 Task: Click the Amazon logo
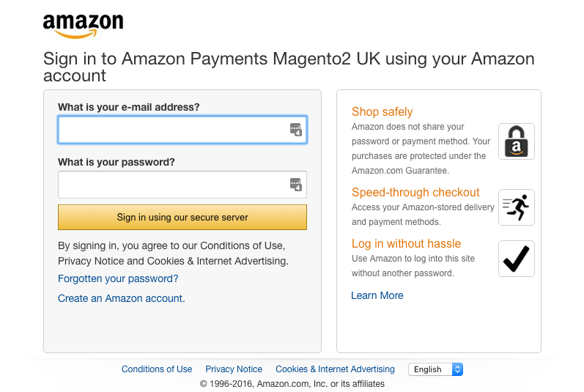click(83, 26)
